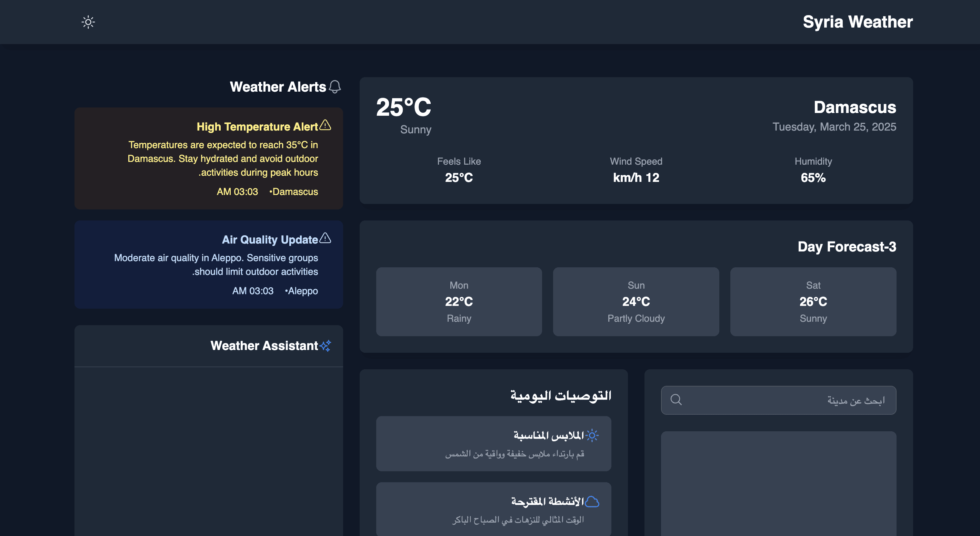This screenshot has width=980, height=536.
Task: Click the sun icon on the الملابس المناسبة card
Action: (x=592, y=436)
